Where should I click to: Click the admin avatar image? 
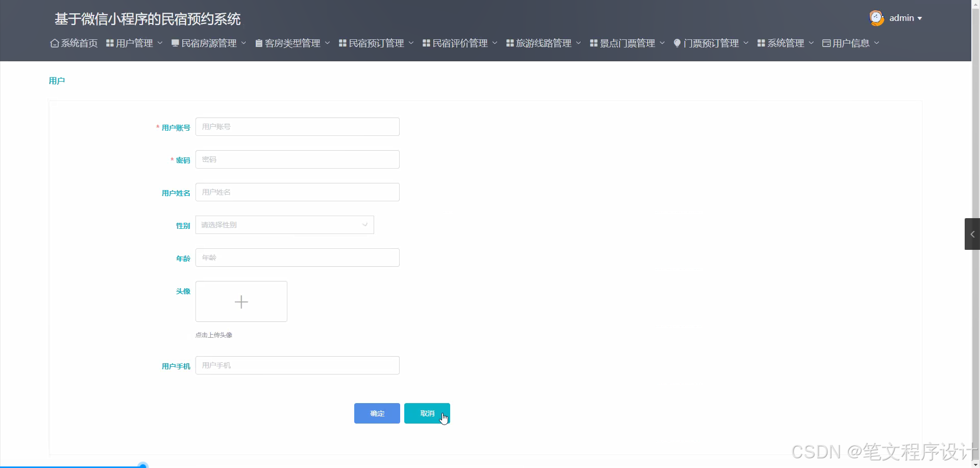[876, 17]
